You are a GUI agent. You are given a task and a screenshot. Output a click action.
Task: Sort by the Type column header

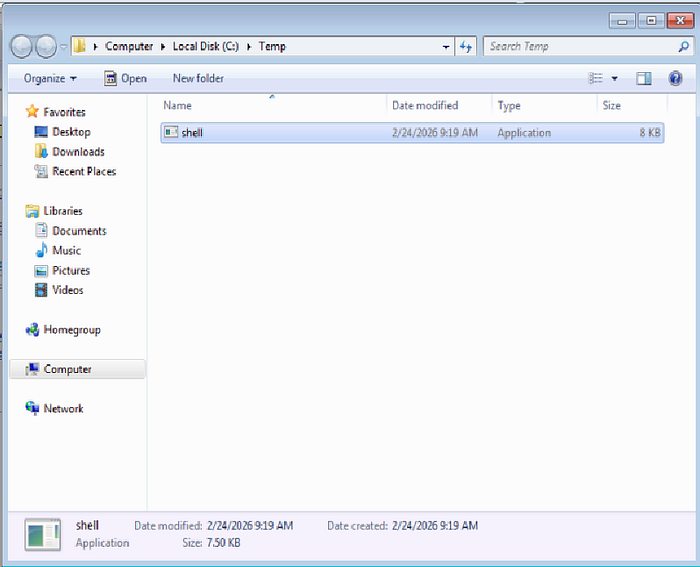click(545, 105)
